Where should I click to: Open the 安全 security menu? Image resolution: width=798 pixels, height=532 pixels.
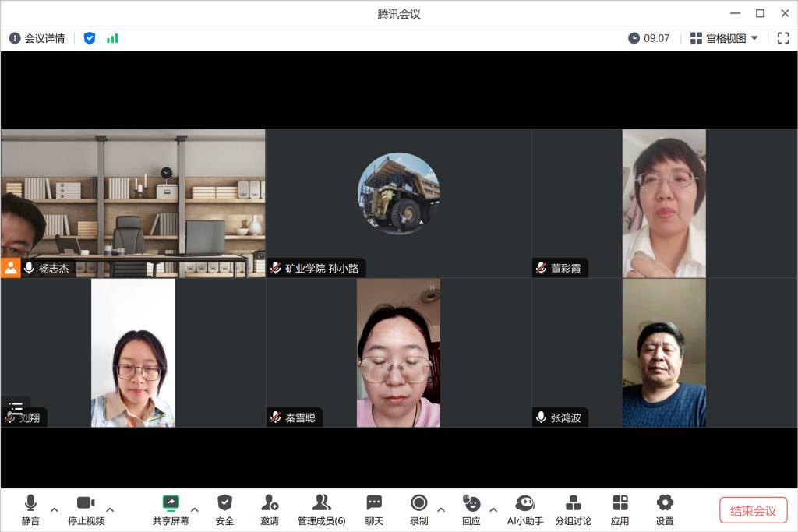click(x=224, y=510)
